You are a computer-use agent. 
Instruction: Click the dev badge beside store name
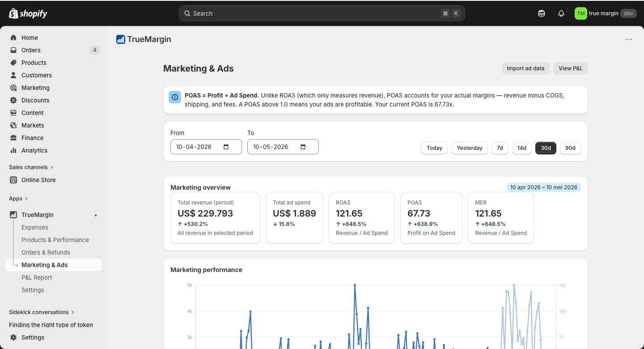[628, 13]
